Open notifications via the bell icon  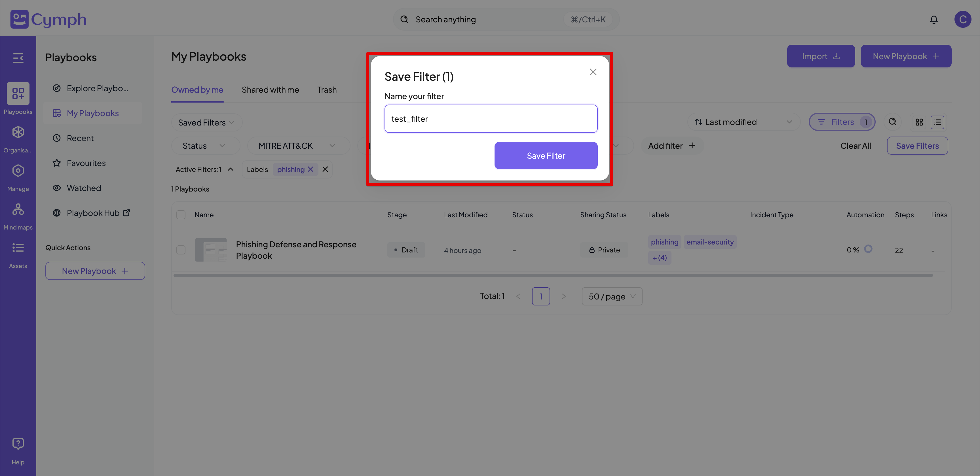[x=934, y=19]
